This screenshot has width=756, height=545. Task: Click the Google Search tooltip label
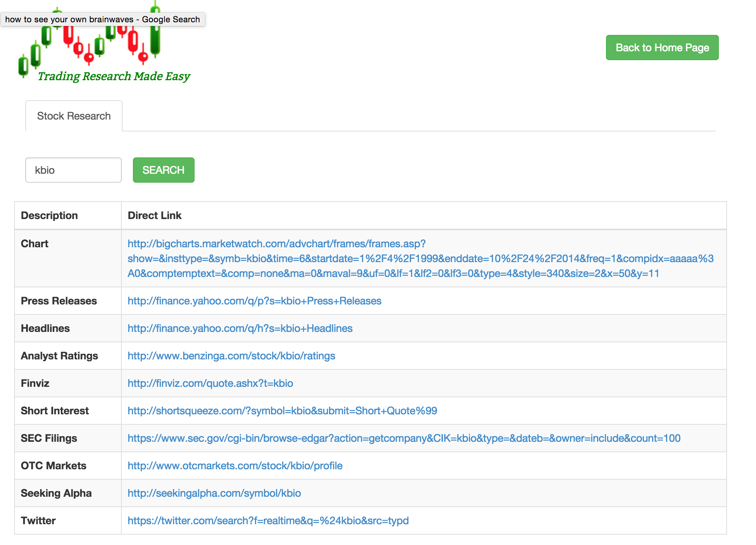tap(102, 19)
